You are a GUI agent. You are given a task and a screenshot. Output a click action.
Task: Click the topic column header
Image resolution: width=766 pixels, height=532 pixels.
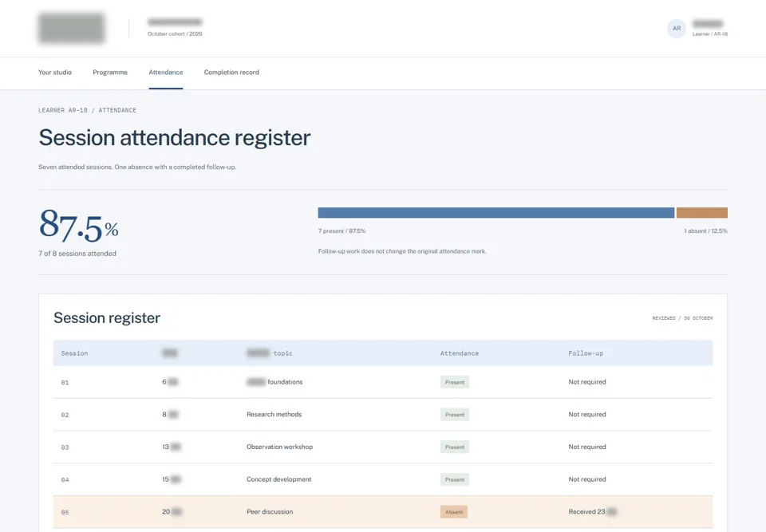coord(270,353)
